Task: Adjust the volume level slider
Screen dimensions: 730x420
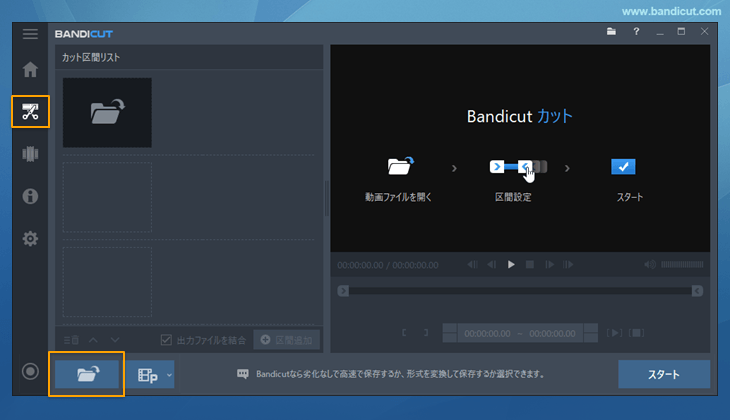Action: click(x=682, y=264)
